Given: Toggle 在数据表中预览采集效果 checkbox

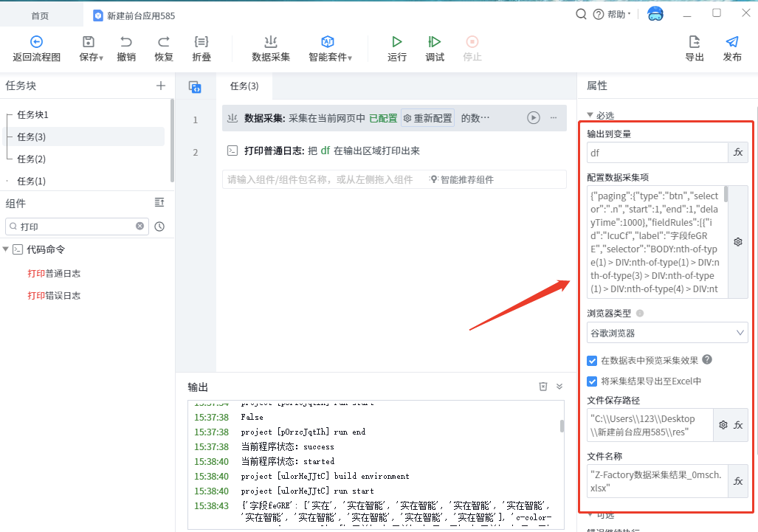Looking at the screenshot, I should click(x=592, y=360).
